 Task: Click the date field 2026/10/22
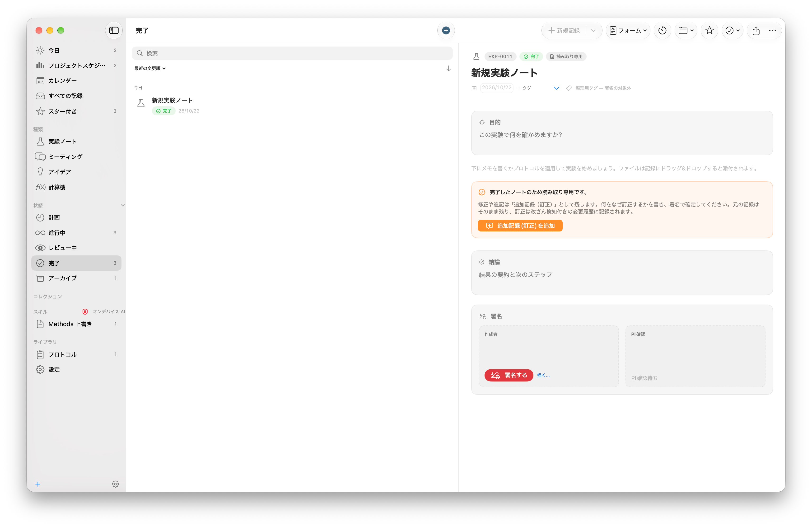(x=497, y=88)
